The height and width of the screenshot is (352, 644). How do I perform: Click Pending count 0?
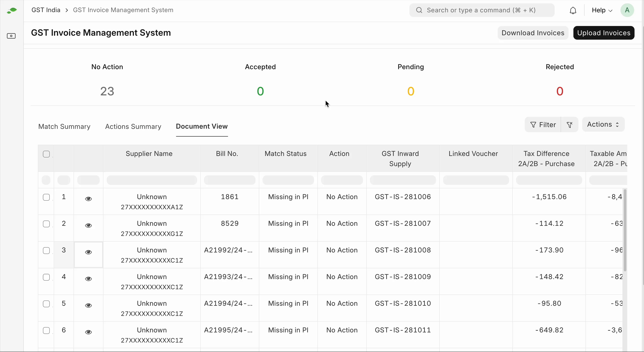411,91
